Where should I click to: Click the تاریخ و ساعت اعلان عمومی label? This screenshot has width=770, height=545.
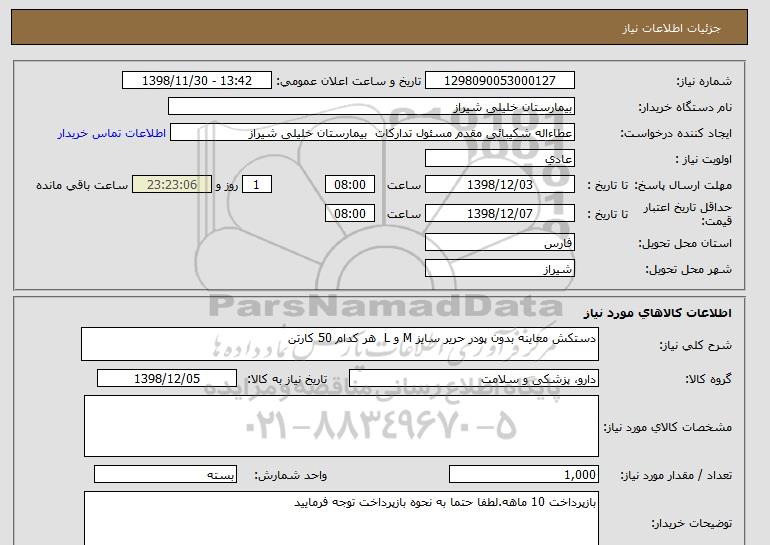pyautogui.click(x=349, y=81)
